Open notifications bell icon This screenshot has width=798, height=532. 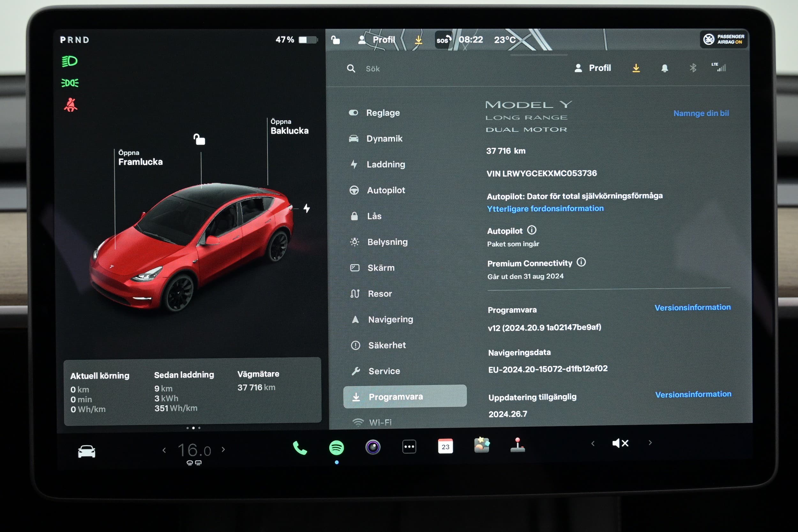pyautogui.click(x=664, y=68)
